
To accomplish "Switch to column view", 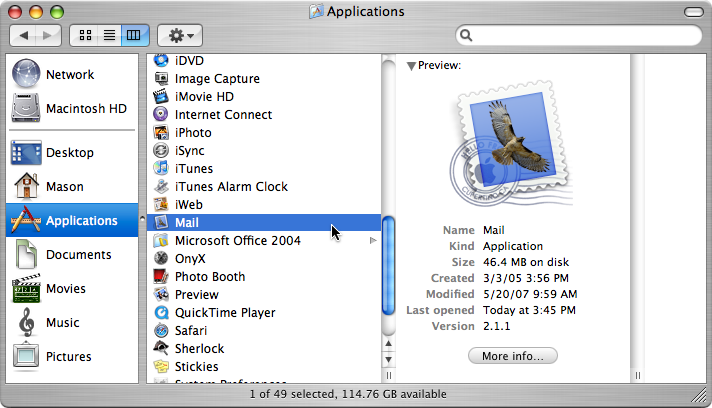I will 134,35.
